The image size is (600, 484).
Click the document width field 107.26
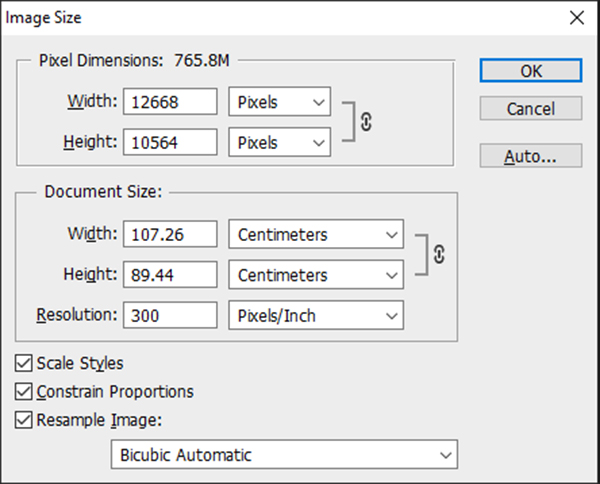(x=170, y=234)
